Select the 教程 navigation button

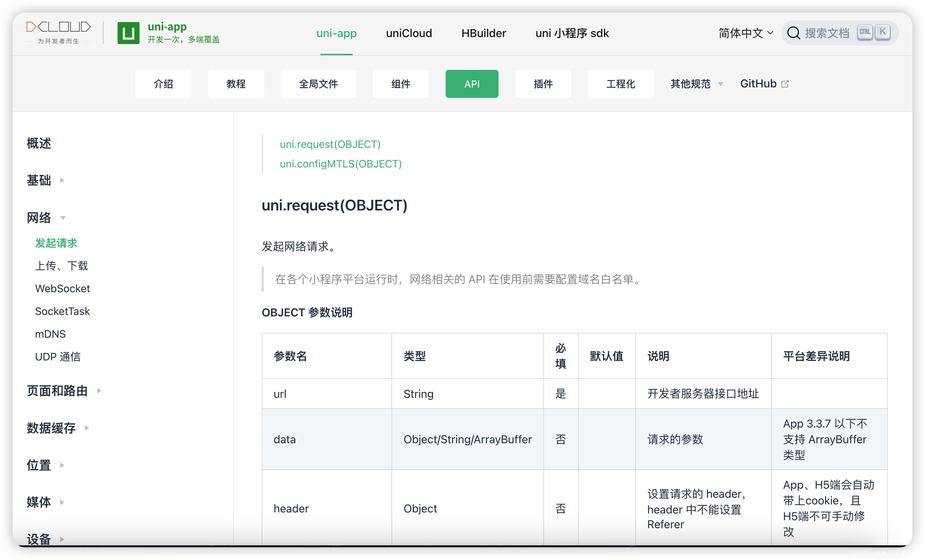click(x=236, y=84)
